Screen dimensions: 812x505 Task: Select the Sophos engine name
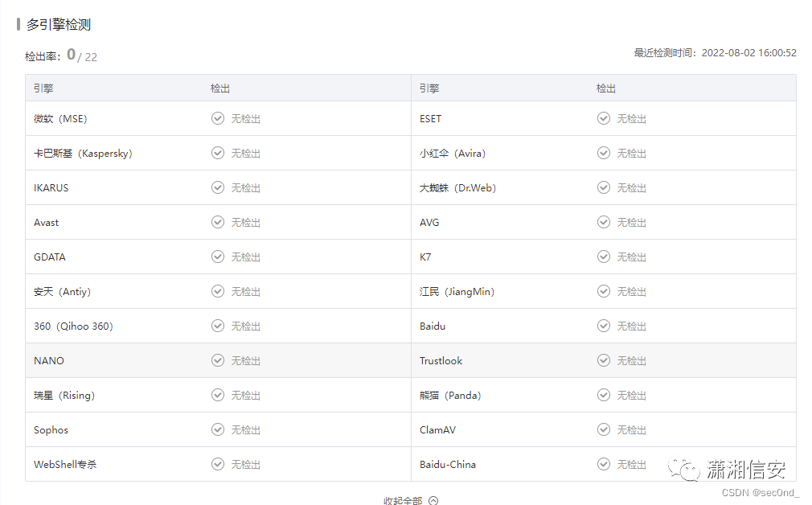tap(51, 430)
